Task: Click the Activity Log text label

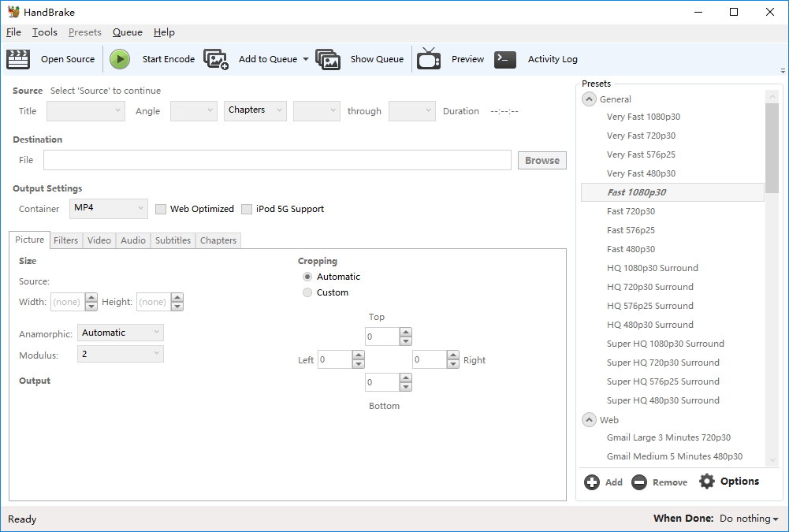Action: 553,59
